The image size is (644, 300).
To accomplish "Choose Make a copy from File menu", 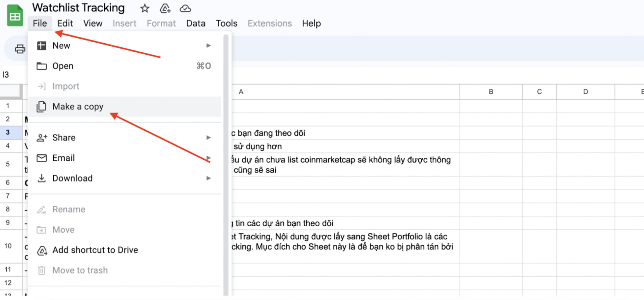I will click(x=78, y=107).
